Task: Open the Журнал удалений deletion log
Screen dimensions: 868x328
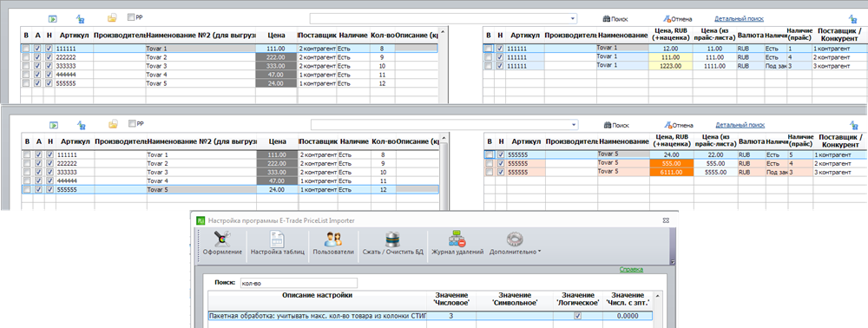Action: pyautogui.click(x=457, y=243)
